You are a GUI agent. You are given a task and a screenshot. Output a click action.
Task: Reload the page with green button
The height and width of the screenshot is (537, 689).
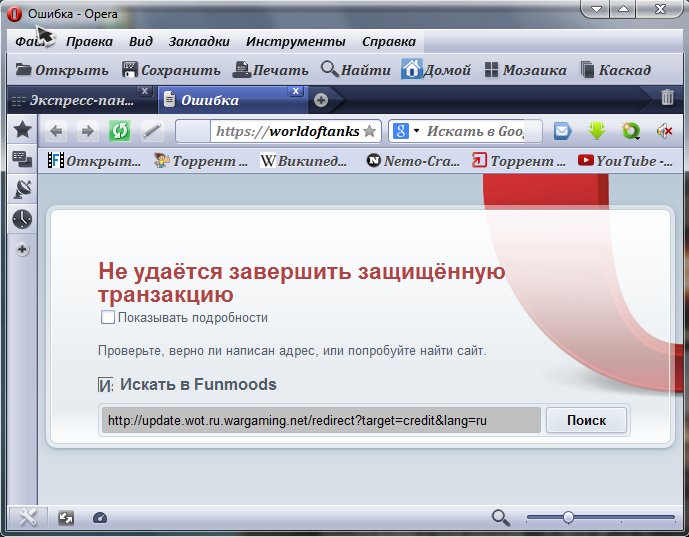coord(120,131)
